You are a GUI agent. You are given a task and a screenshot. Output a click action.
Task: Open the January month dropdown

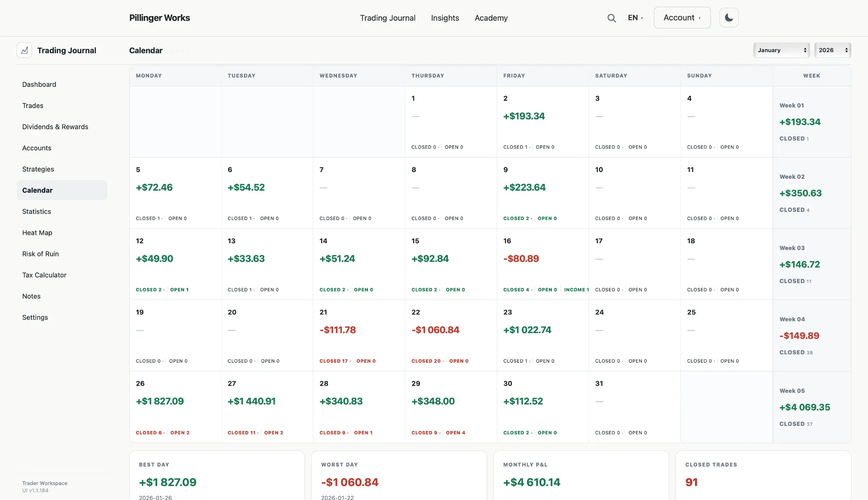(x=782, y=50)
